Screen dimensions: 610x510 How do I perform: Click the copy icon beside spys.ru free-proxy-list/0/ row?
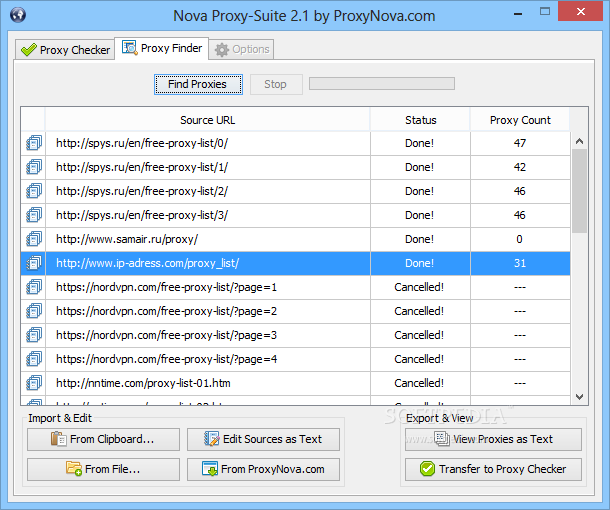[x=34, y=143]
